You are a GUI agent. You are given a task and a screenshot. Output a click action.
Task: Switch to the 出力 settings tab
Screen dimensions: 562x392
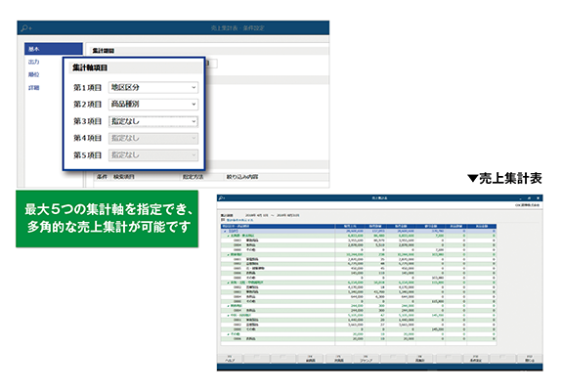(33, 62)
